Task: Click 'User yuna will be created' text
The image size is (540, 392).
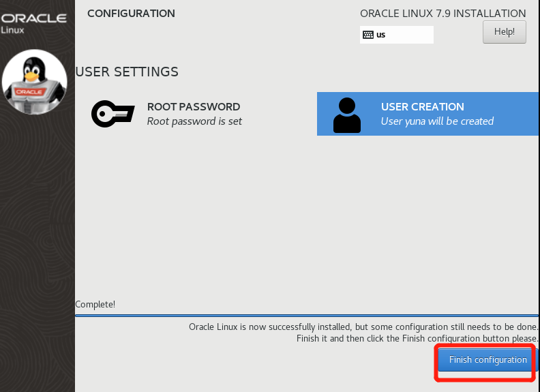Action: click(x=437, y=121)
